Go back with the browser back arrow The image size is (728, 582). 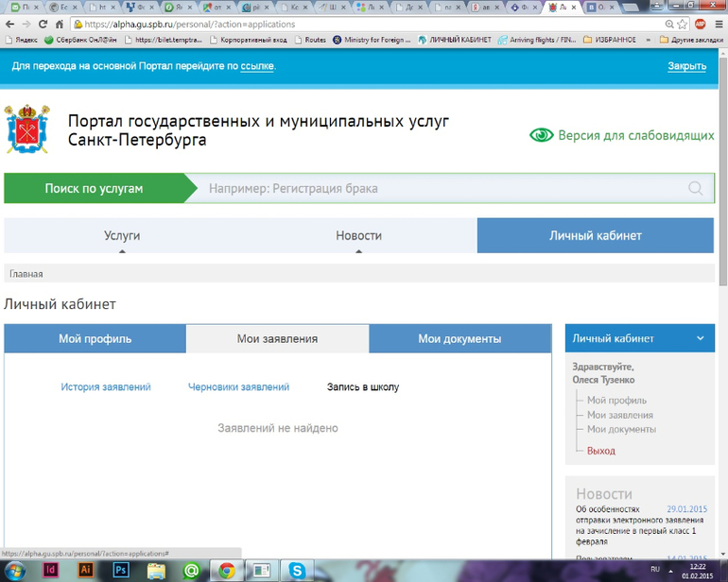click(9, 25)
